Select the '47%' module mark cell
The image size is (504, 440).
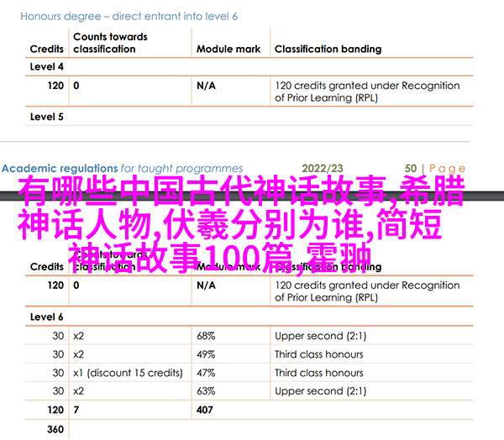tap(206, 373)
